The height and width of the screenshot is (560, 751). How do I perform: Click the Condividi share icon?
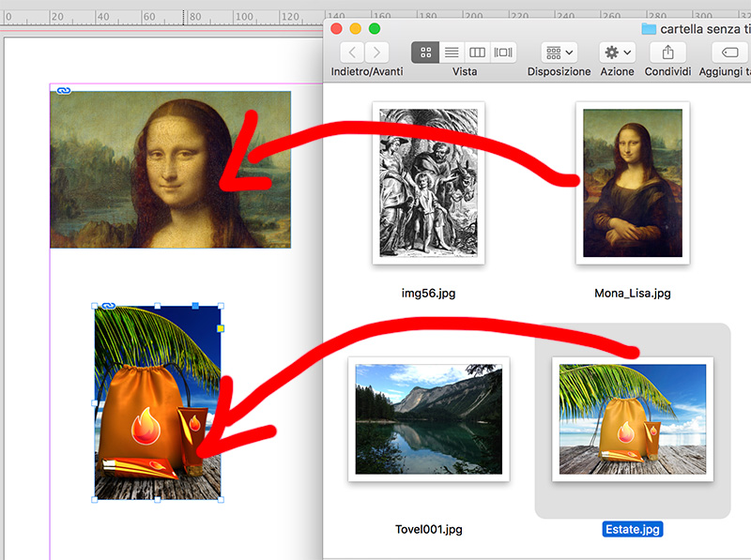(667, 53)
